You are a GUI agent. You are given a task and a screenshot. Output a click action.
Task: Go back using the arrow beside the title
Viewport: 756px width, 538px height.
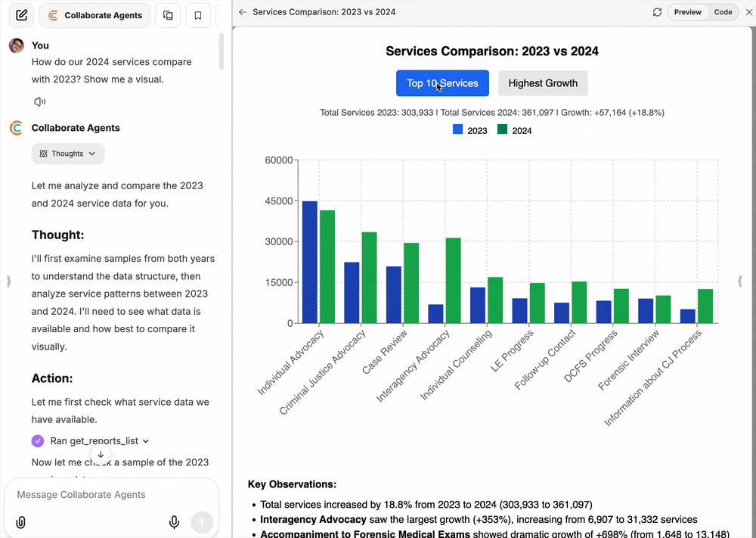(243, 12)
